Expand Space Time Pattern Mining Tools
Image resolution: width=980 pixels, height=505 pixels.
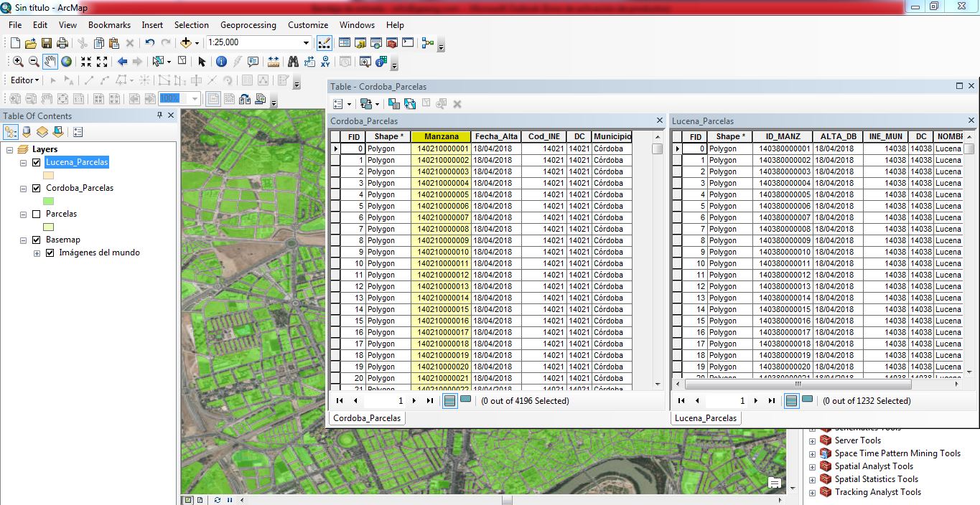pyautogui.click(x=813, y=453)
